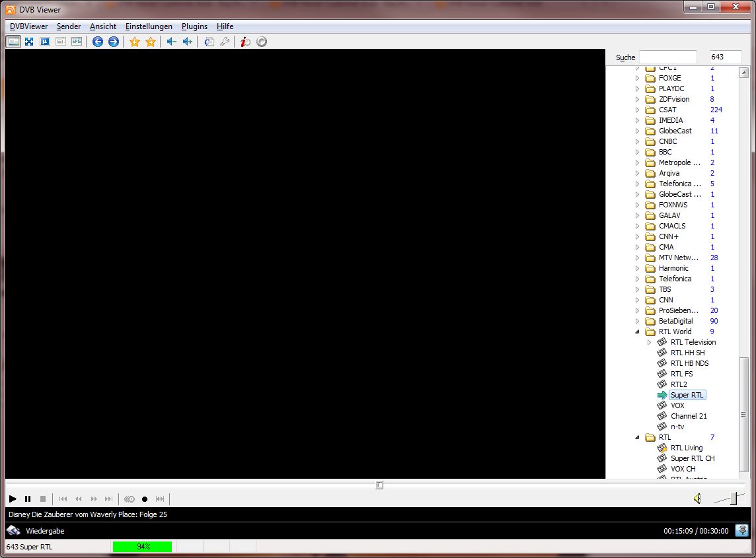Open the Hilfe menu
The height and width of the screenshot is (558, 756).
[225, 26]
